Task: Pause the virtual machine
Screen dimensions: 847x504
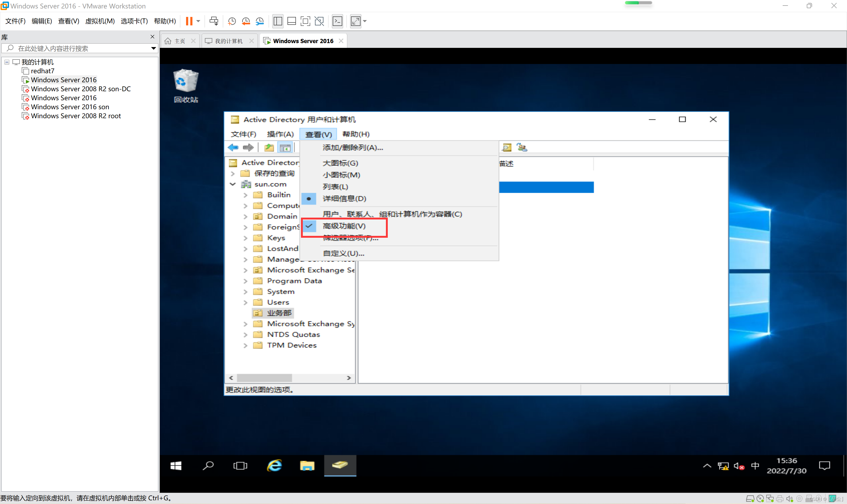Action: (x=189, y=21)
